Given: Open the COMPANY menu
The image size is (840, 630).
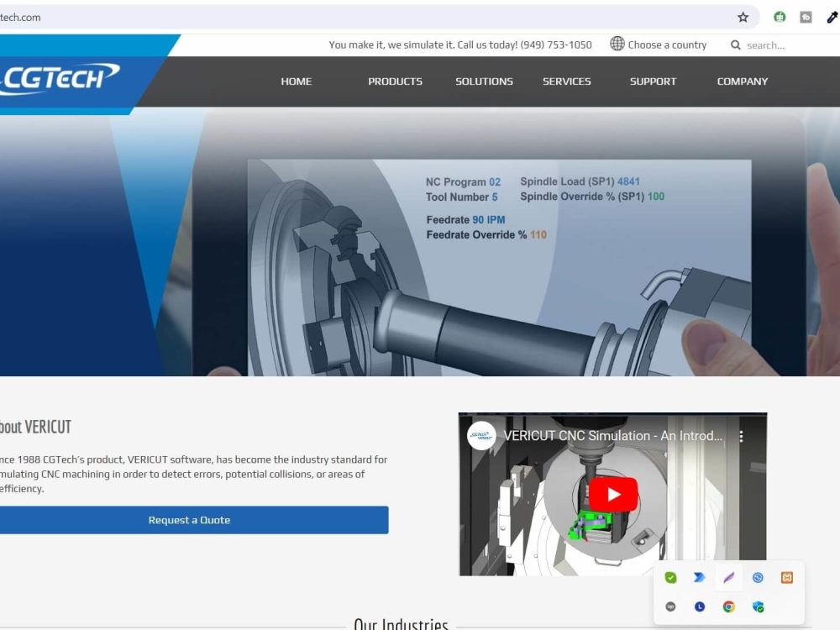Looking at the screenshot, I should click(x=743, y=81).
